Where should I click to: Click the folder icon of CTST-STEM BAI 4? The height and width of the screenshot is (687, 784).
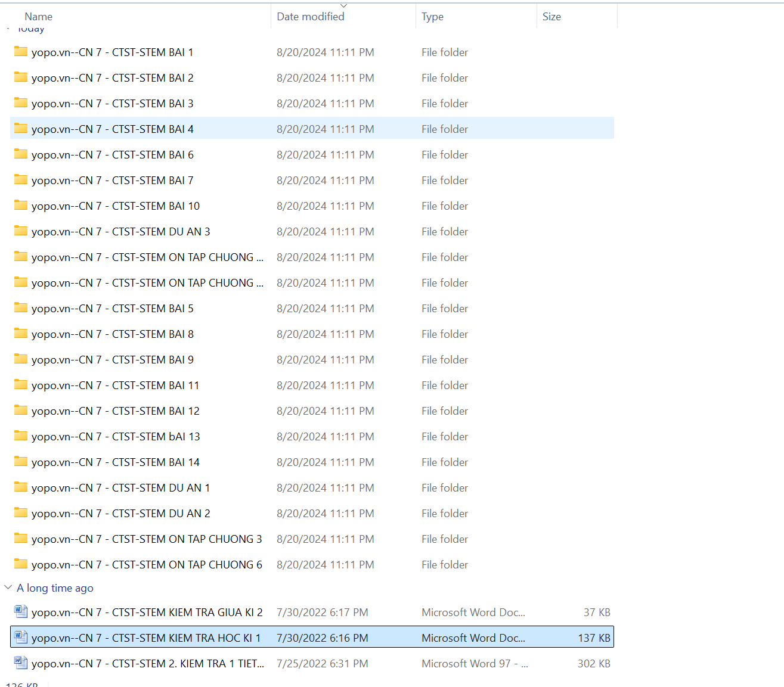21,129
